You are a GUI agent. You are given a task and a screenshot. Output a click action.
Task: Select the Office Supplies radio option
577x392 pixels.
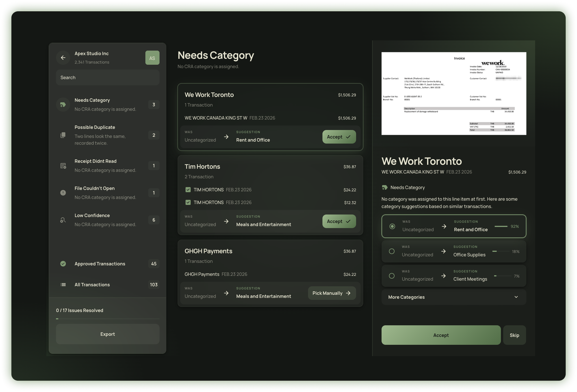(x=392, y=251)
